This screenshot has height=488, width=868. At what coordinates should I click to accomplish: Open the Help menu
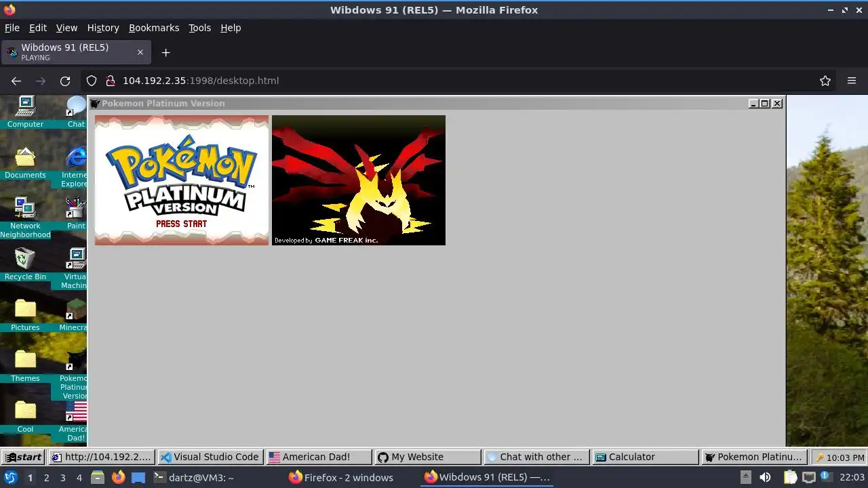(x=231, y=28)
